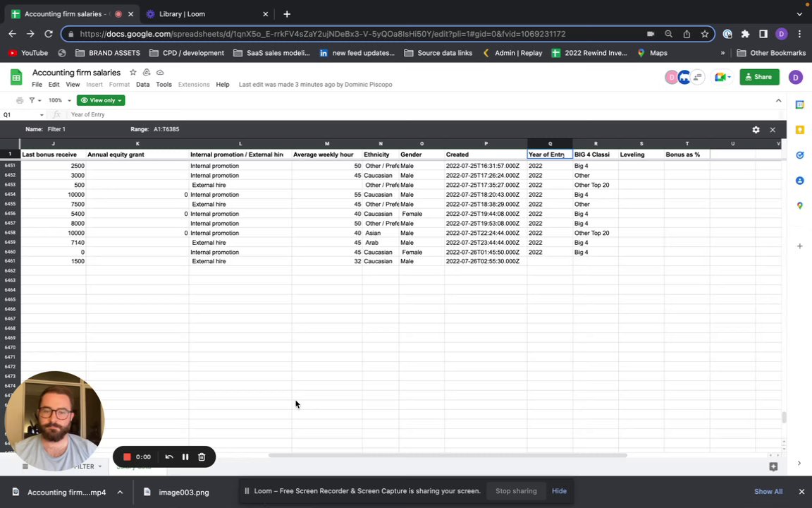Expand the side panel arrow bottom right
The width and height of the screenshot is (812, 508).
coord(799,463)
